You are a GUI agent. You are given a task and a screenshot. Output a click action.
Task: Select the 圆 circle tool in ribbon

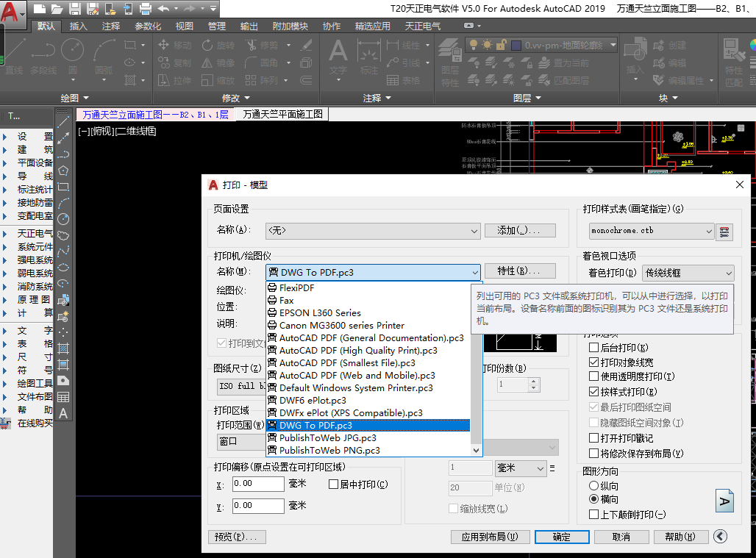[72, 57]
